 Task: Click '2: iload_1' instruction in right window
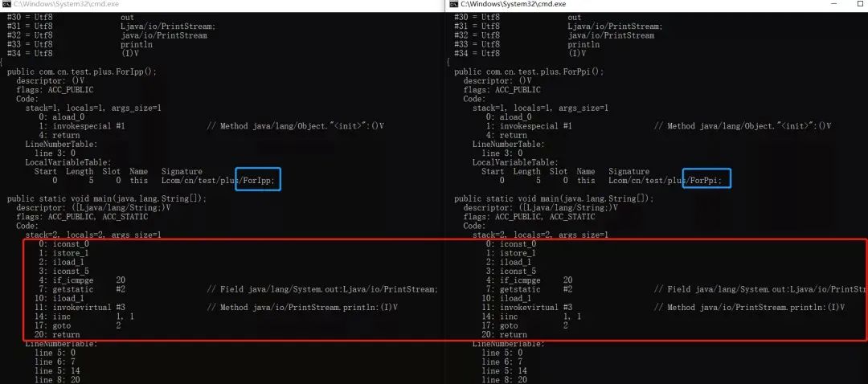509,262
